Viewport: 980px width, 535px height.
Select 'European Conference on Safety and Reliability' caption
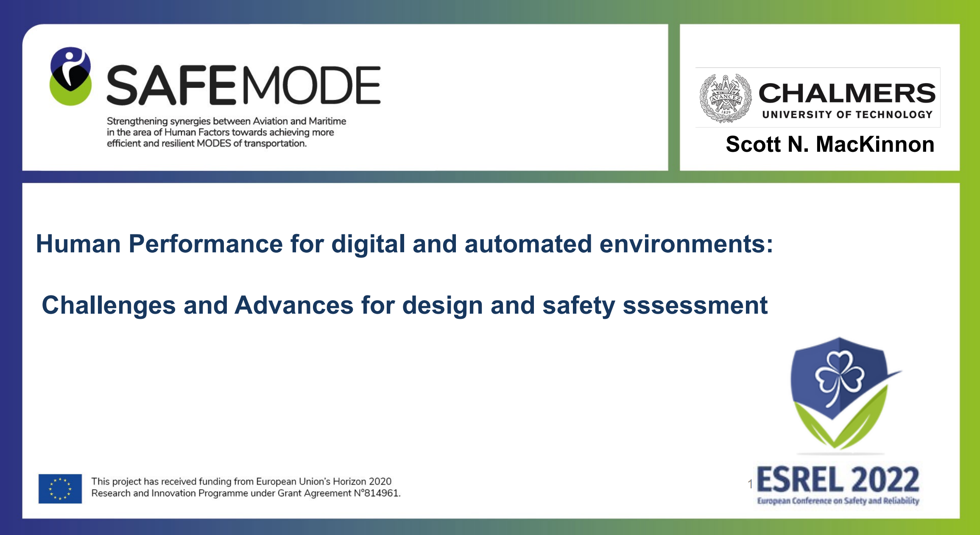[838, 501]
